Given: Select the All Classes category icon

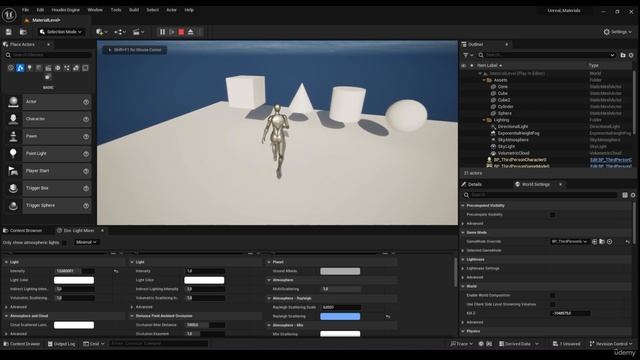Looking at the screenshot, I should [x=85, y=68].
